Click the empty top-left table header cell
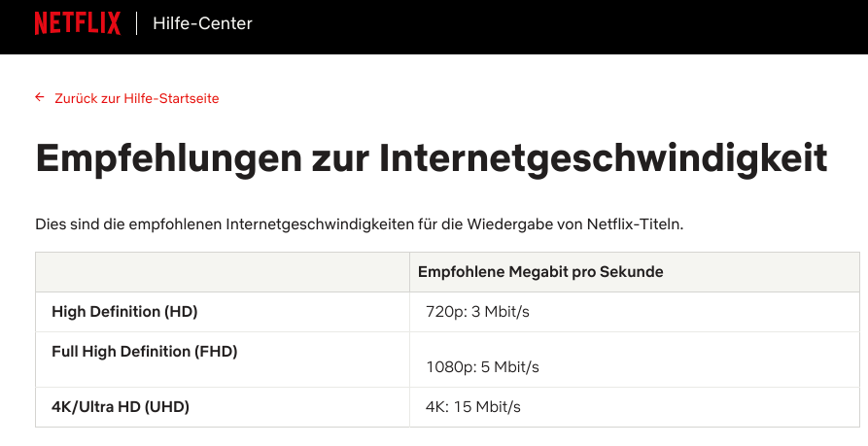 pos(222,272)
